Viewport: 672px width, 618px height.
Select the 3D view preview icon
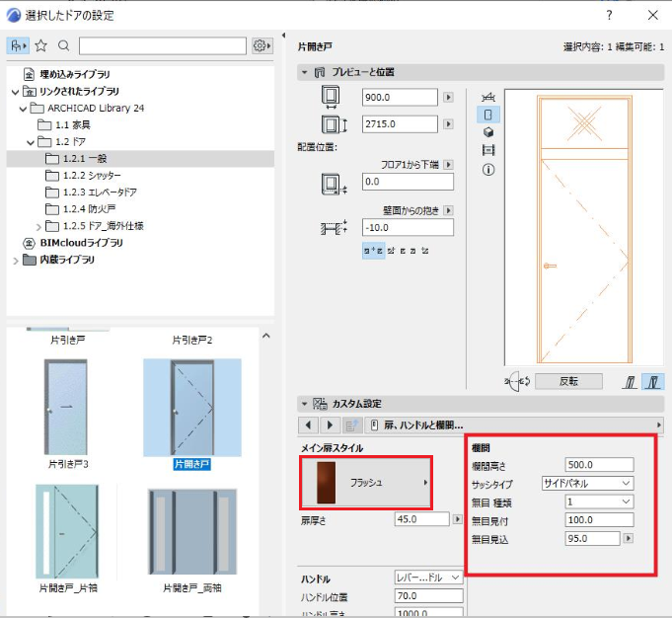point(488,132)
